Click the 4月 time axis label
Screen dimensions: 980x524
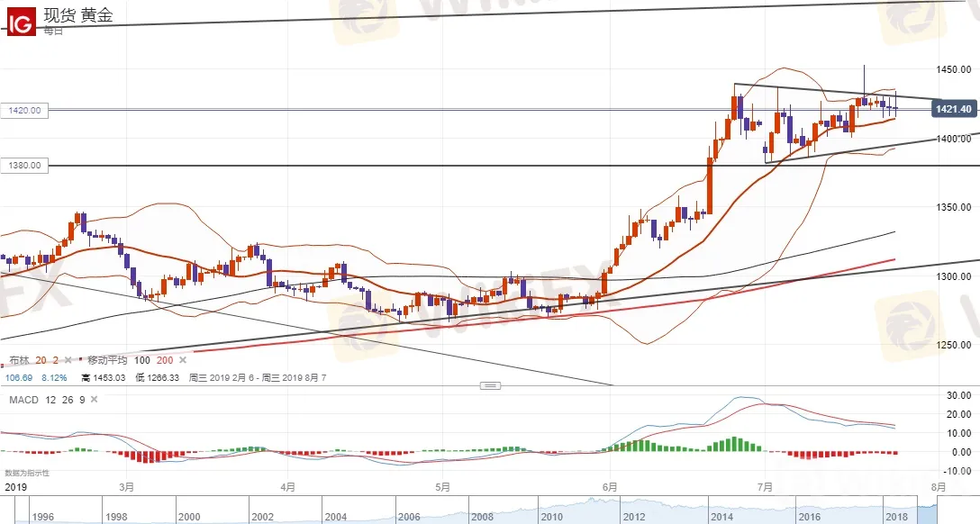pyautogui.click(x=287, y=487)
